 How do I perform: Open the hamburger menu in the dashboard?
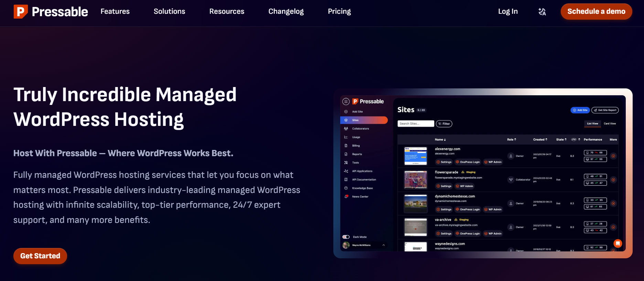click(346, 101)
